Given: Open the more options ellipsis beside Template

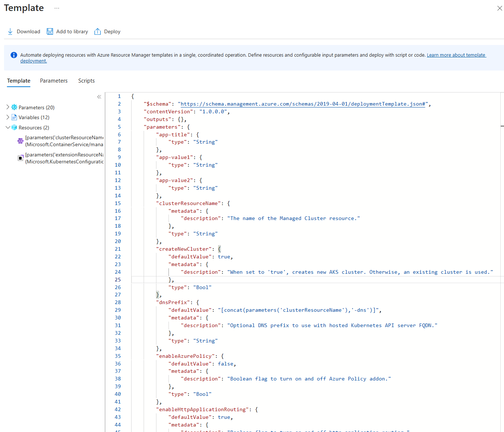Looking at the screenshot, I should (57, 8).
